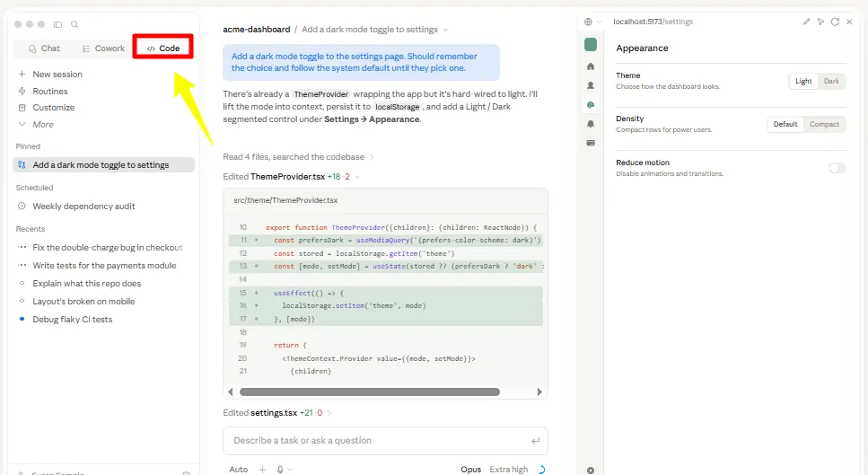The image size is (868, 475).
Task: Click the green app logo in the dashboard
Action: (591, 44)
